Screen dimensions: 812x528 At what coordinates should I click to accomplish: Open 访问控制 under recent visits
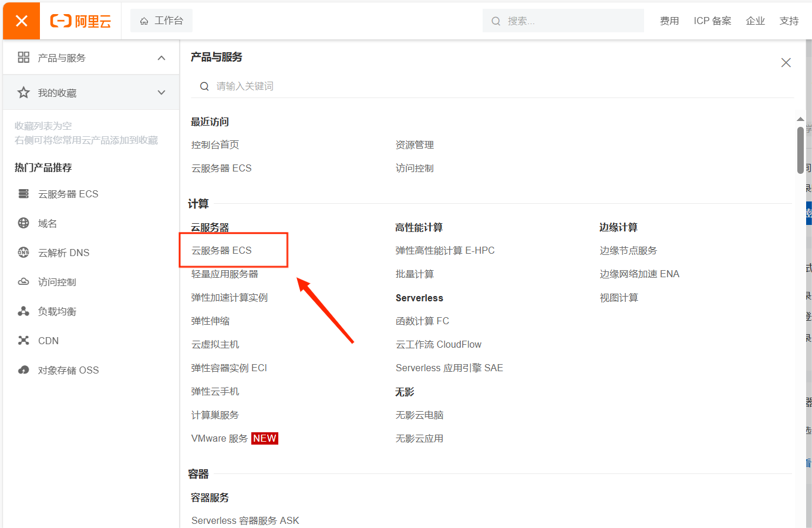pos(415,168)
